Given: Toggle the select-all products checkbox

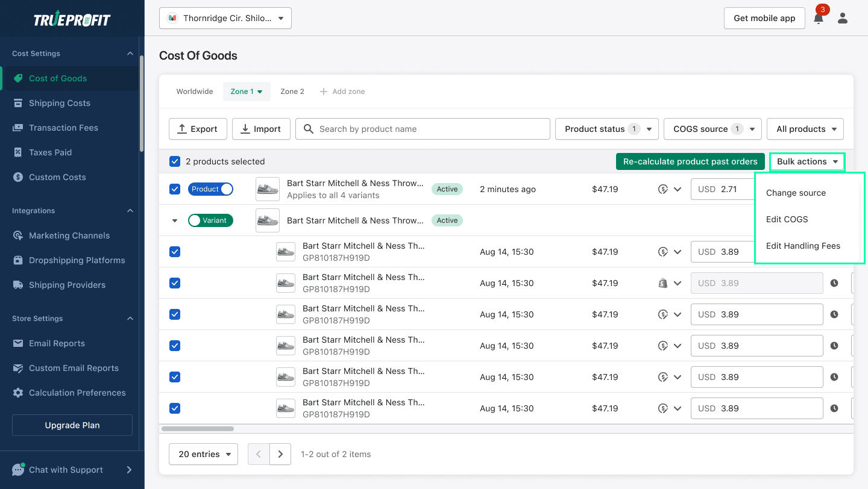Looking at the screenshot, I should coord(175,161).
